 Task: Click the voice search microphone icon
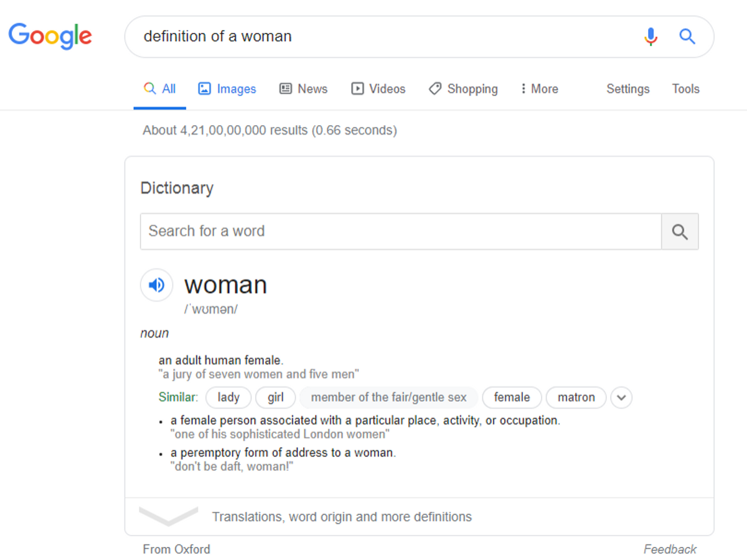[x=651, y=37]
